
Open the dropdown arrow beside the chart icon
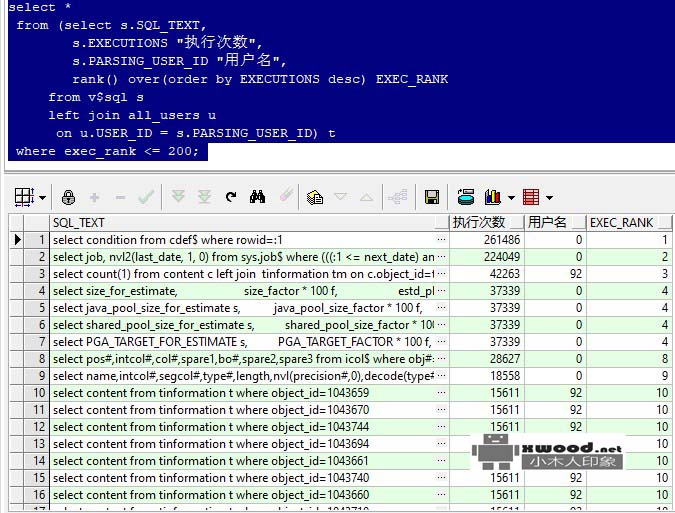[511, 198]
